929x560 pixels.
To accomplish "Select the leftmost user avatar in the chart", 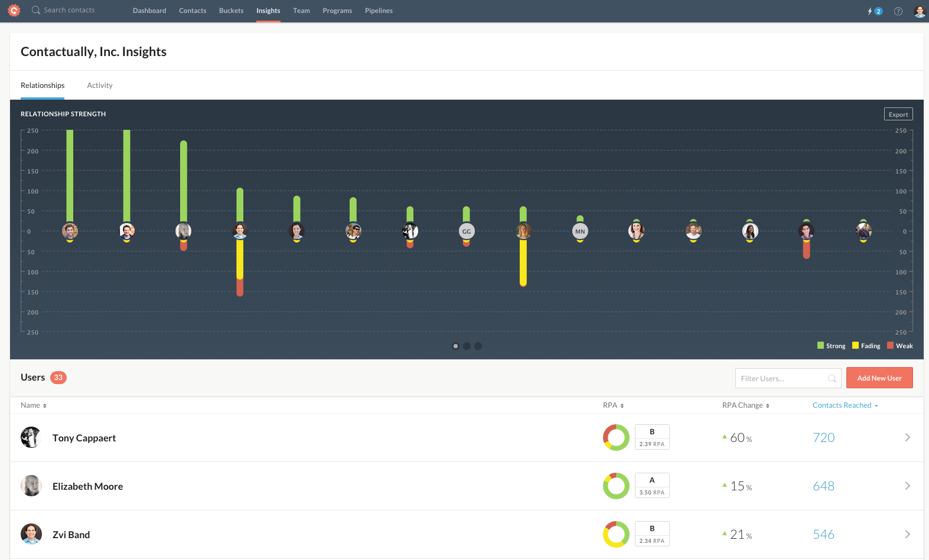I will click(x=70, y=231).
